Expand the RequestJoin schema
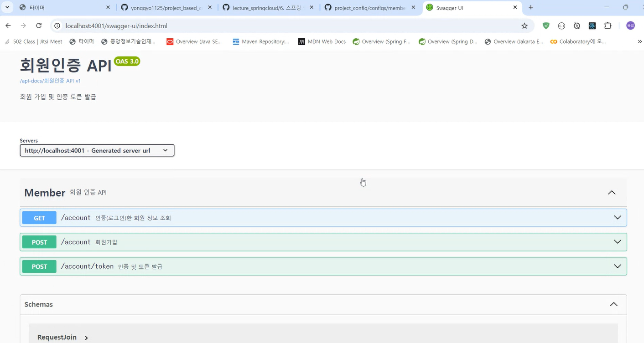Screen dimensions: 644x343 point(63,338)
